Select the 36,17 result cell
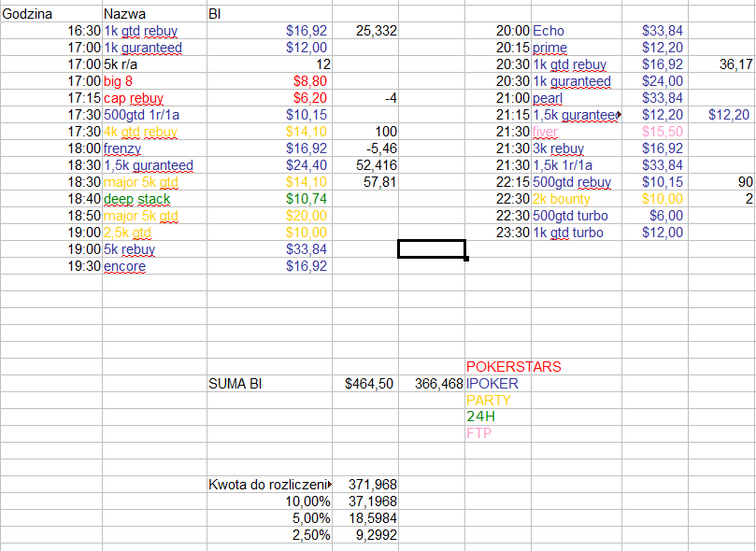This screenshot has height=551, width=756. coord(721,64)
